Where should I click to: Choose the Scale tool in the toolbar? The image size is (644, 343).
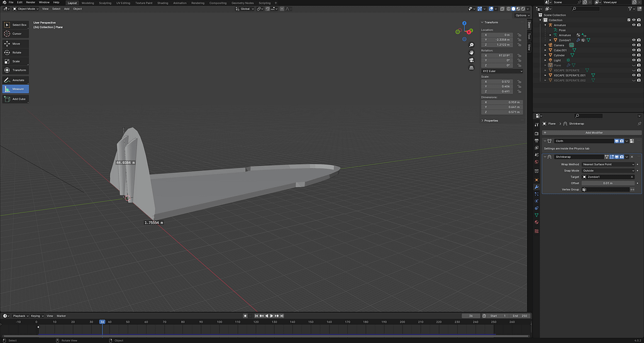click(16, 61)
